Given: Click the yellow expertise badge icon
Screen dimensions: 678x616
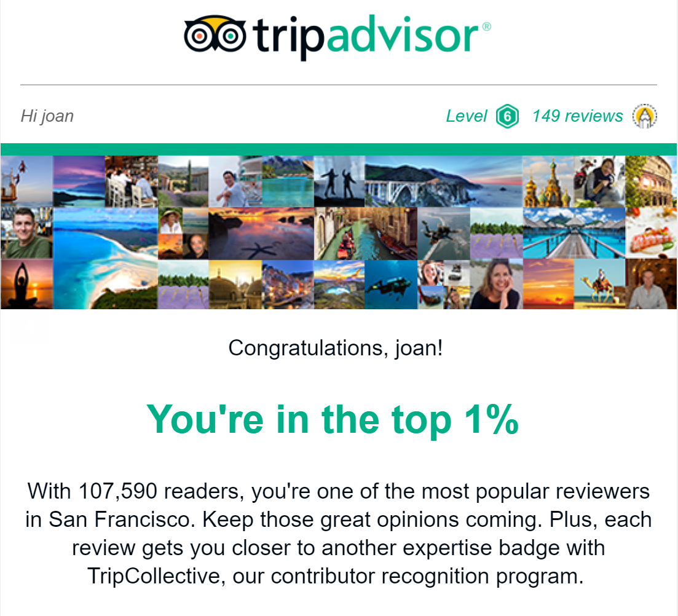Looking at the screenshot, I should point(645,116).
